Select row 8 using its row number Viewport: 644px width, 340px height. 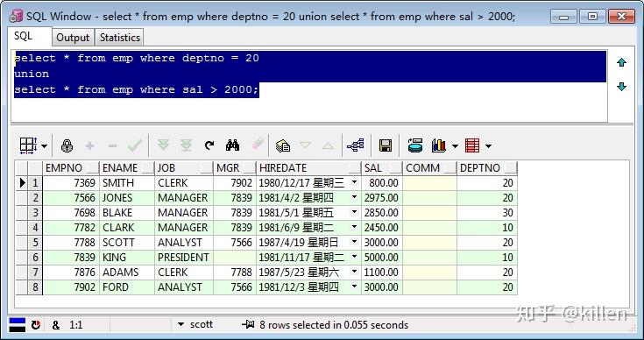tap(35, 287)
